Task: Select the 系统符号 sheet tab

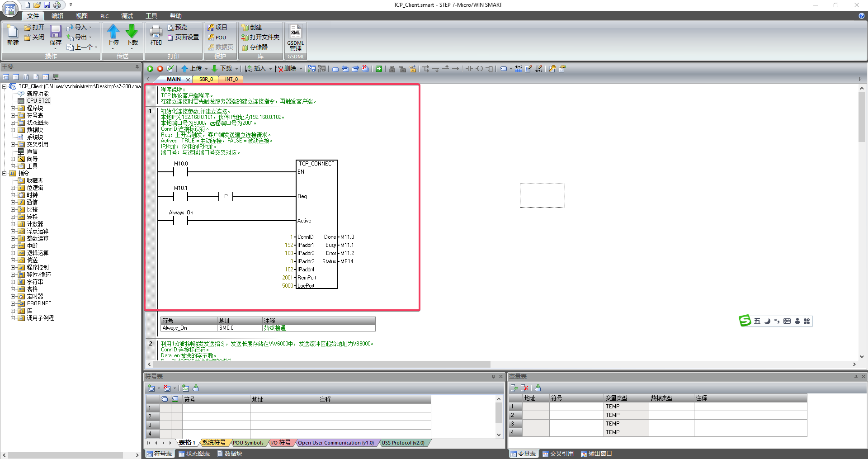Action: 214,443
